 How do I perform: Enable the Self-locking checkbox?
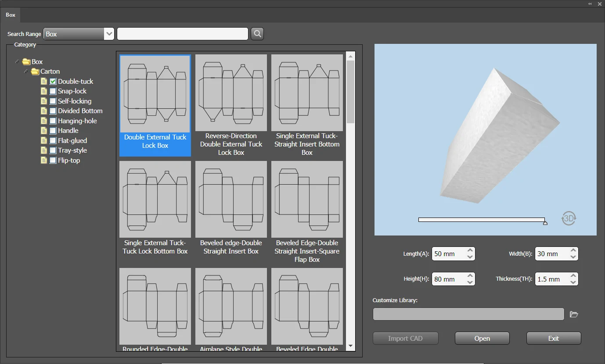[53, 101]
